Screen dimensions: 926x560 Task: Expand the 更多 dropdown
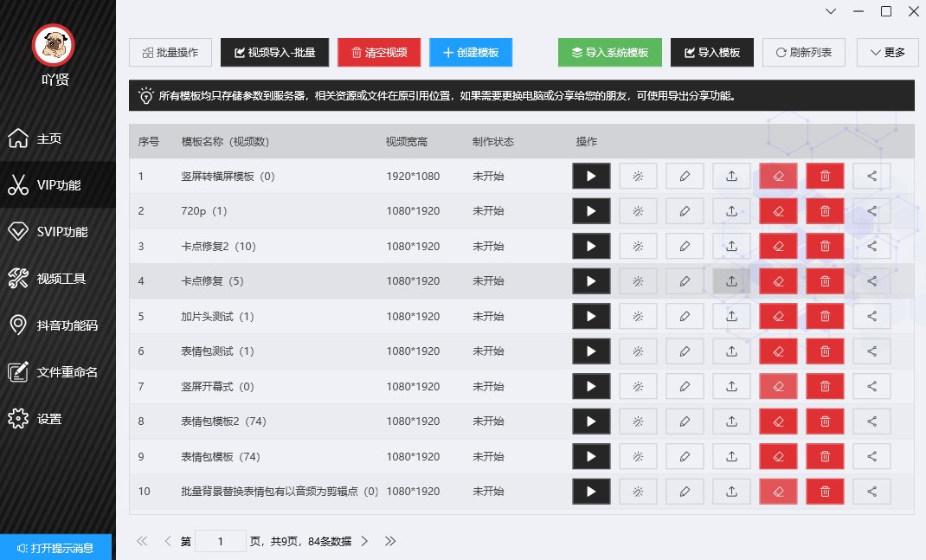tap(888, 53)
